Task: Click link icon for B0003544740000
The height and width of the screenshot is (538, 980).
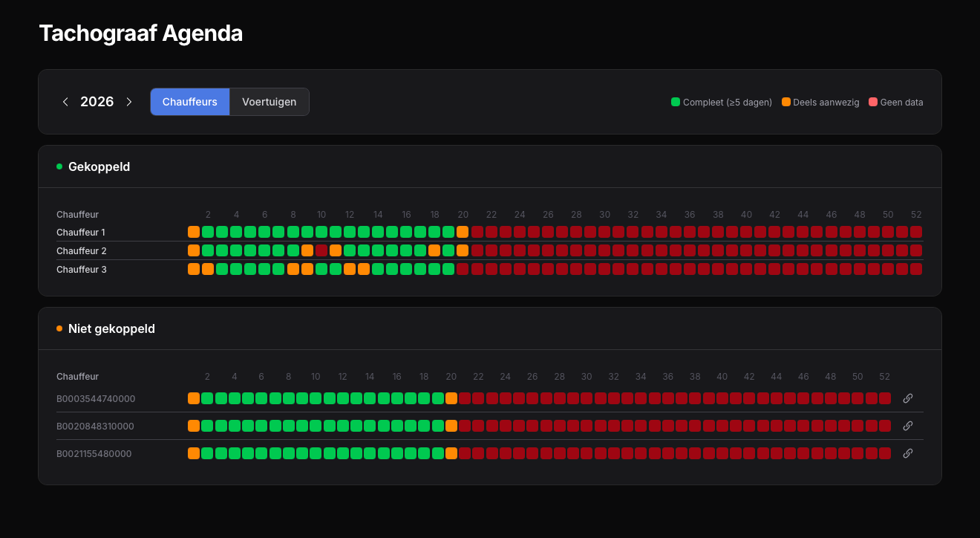Action: 907,398
